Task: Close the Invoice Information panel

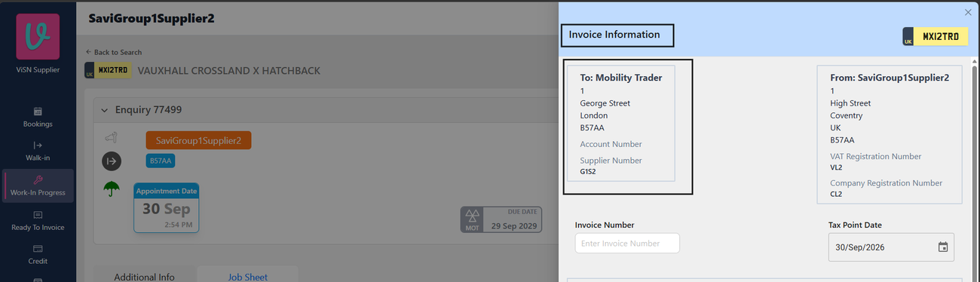Action: click(x=968, y=12)
